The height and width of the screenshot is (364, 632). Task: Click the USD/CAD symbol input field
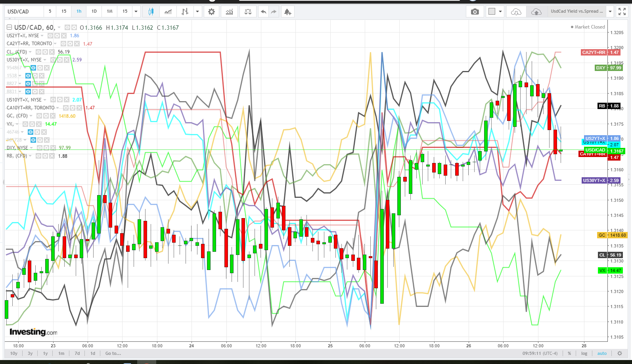25,11
